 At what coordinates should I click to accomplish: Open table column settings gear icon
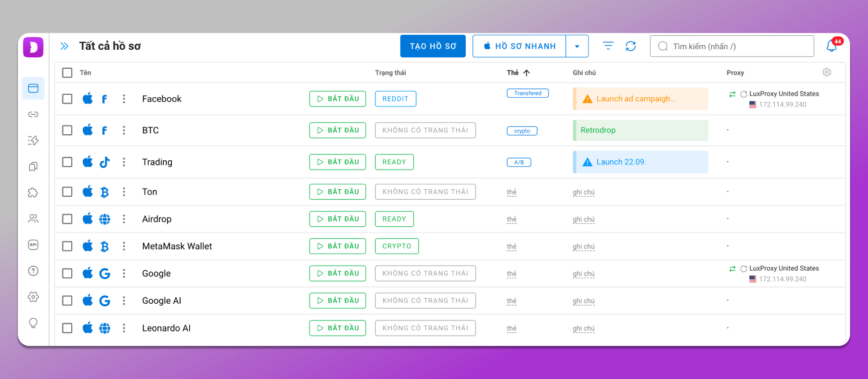click(x=827, y=72)
